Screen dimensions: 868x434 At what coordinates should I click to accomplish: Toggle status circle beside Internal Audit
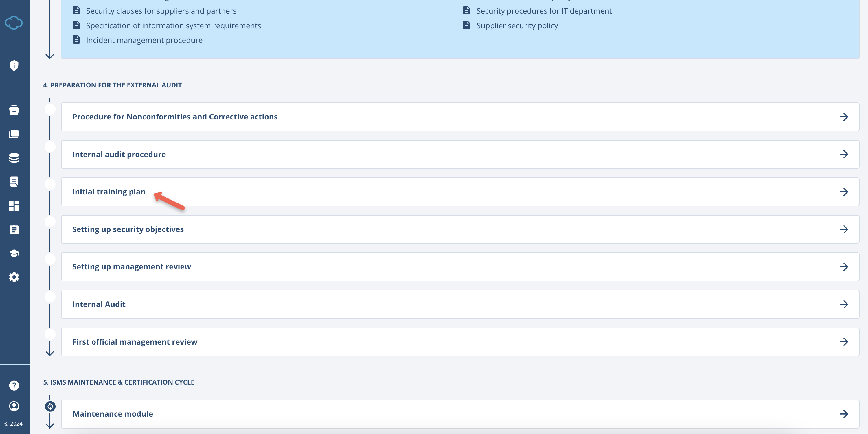(x=50, y=297)
